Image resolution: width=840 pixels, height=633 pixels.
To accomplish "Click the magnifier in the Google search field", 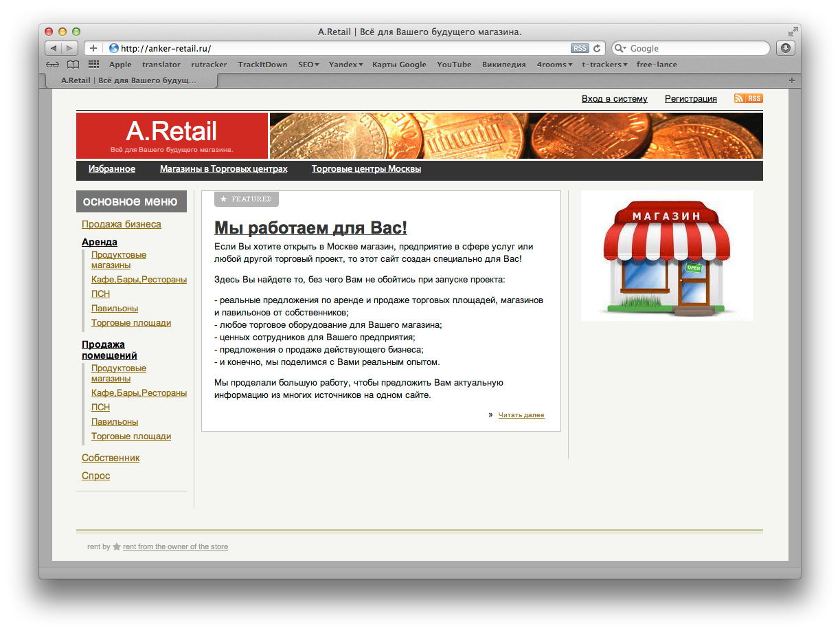I will pyautogui.click(x=620, y=48).
